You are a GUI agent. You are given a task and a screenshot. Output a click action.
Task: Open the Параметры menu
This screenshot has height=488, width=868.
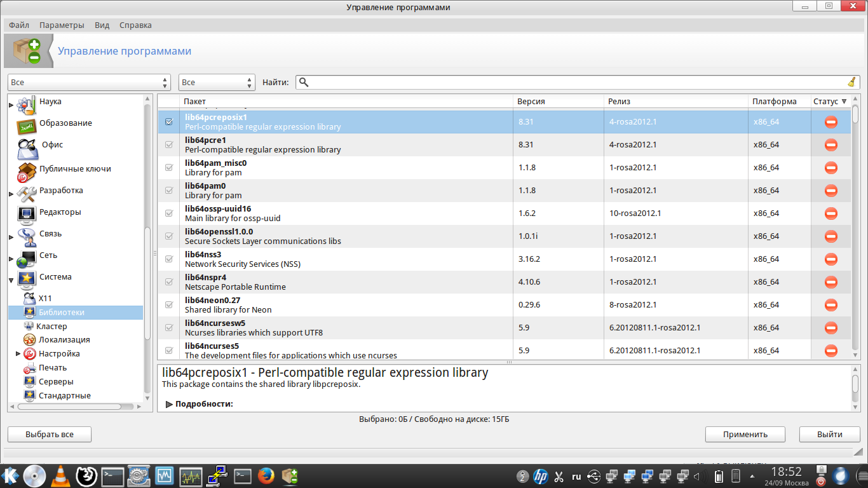(x=62, y=25)
